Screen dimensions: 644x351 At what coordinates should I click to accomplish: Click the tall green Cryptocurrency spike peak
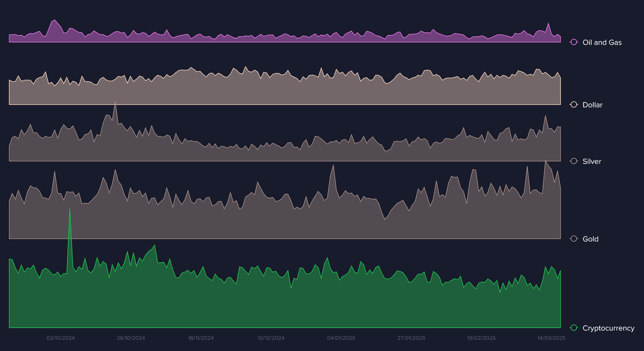click(x=70, y=209)
